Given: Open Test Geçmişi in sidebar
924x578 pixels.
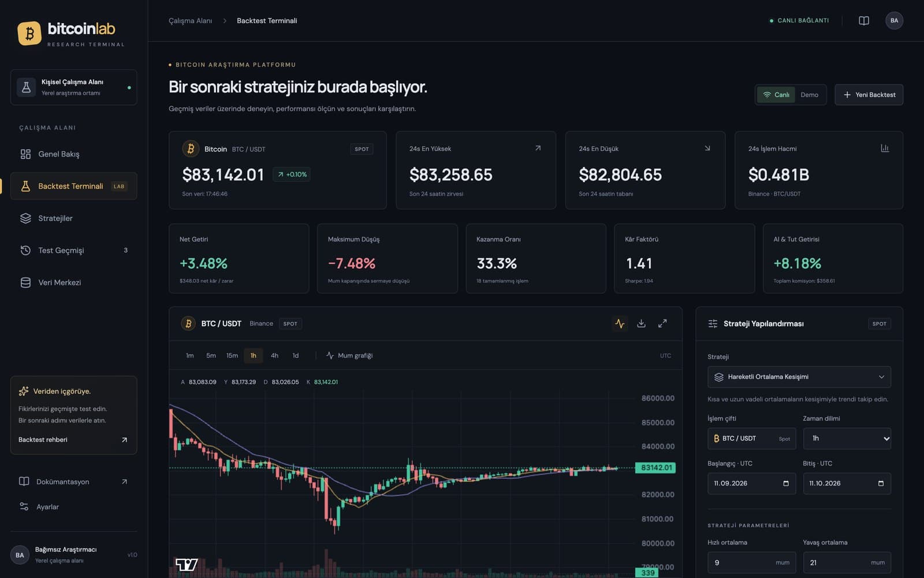Looking at the screenshot, I should point(73,250).
